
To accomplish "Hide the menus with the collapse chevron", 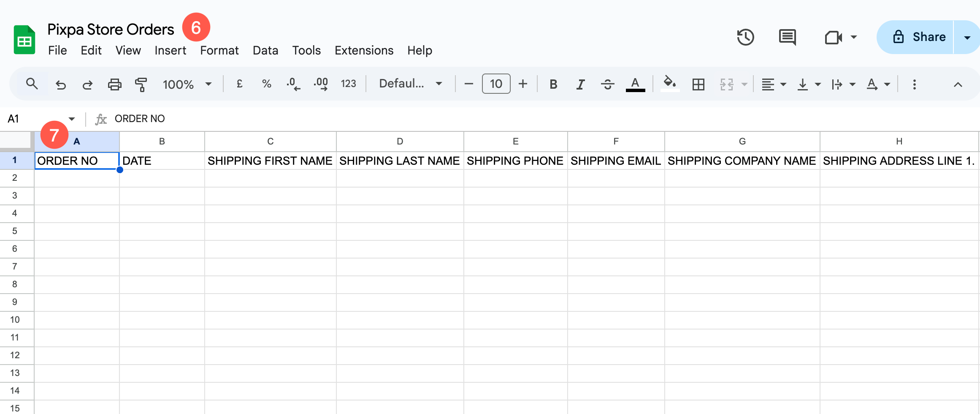I will pyautogui.click(x=958, y=84).
